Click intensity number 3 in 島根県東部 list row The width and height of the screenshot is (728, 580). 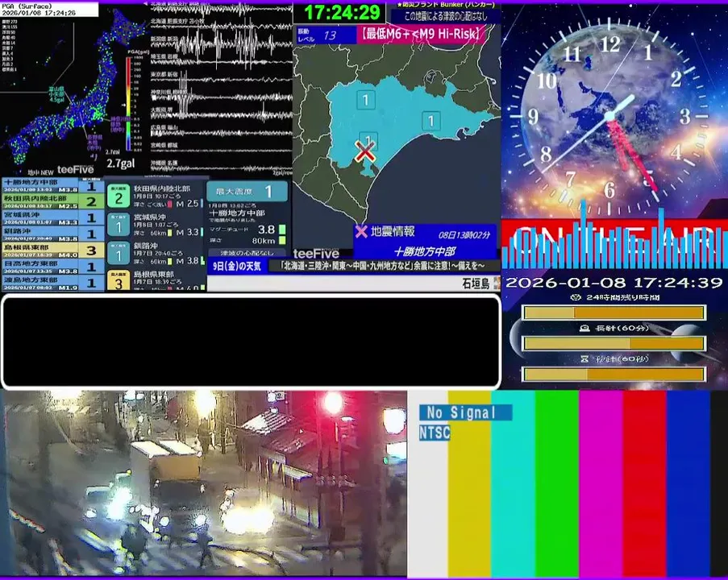tap(91, 251)
